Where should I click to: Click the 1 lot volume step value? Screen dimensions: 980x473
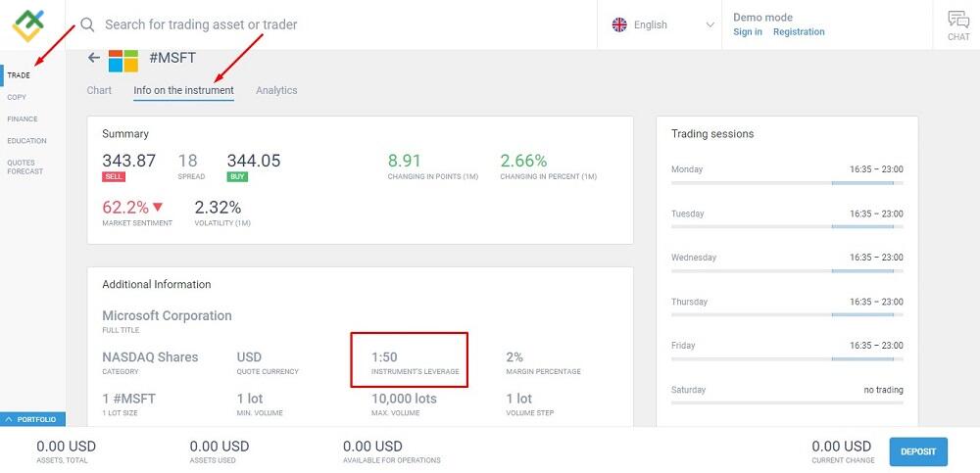click(x=518, y=398)
